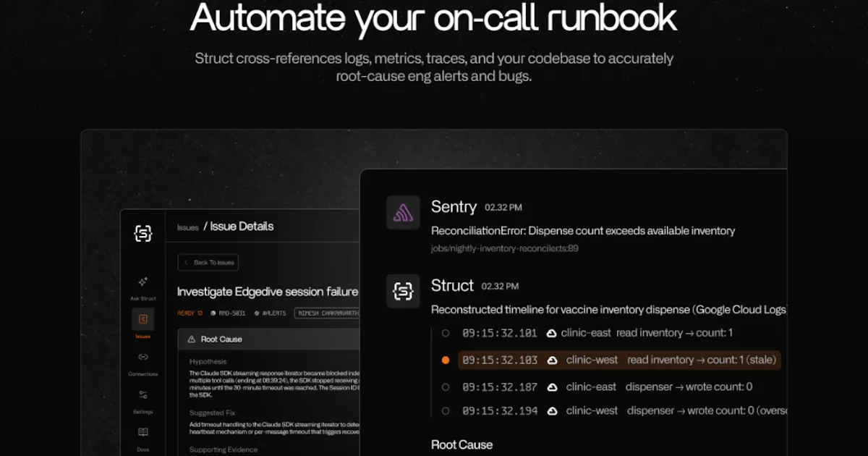The image size is (868, 456).
Task: Click the cloud icon on the 09:15:32.103 row
Action: pyautogui.click(x=552, y=360)
